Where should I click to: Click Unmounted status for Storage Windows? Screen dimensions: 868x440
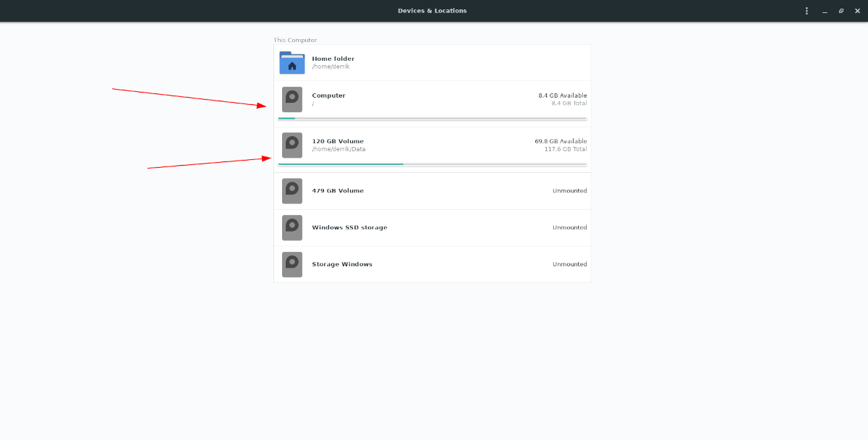point(569,264)
